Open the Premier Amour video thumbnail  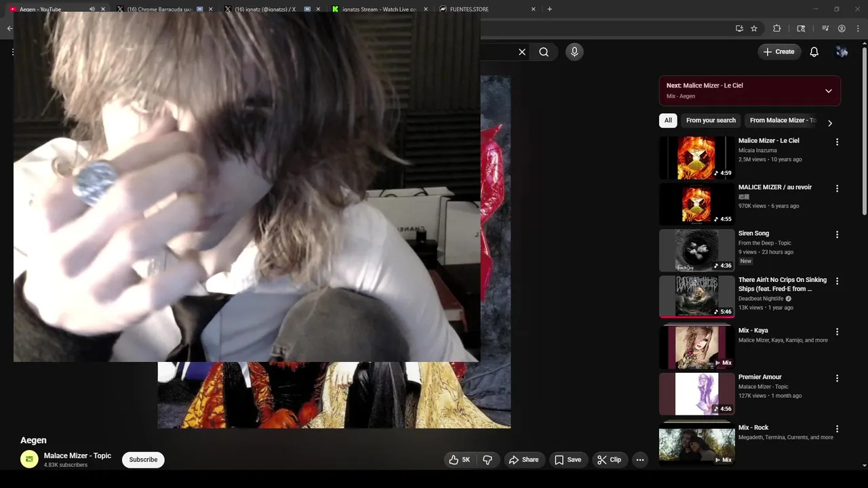click(x=696, y=394)
